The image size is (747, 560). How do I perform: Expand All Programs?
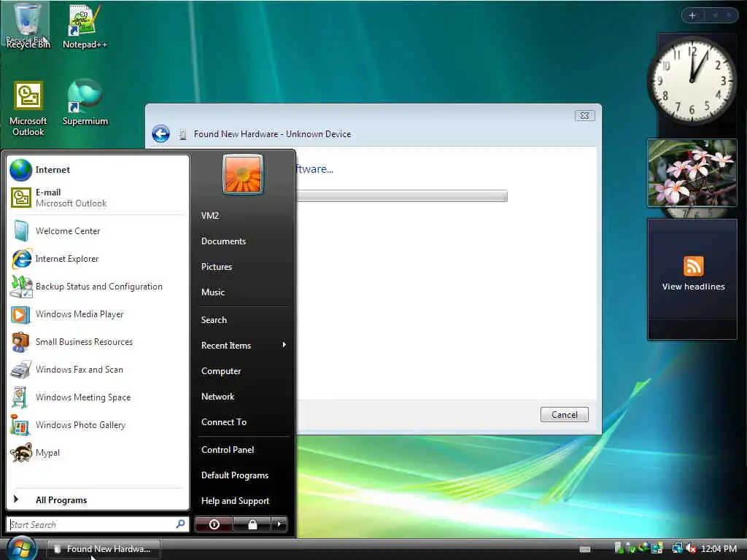coord(98,500)
